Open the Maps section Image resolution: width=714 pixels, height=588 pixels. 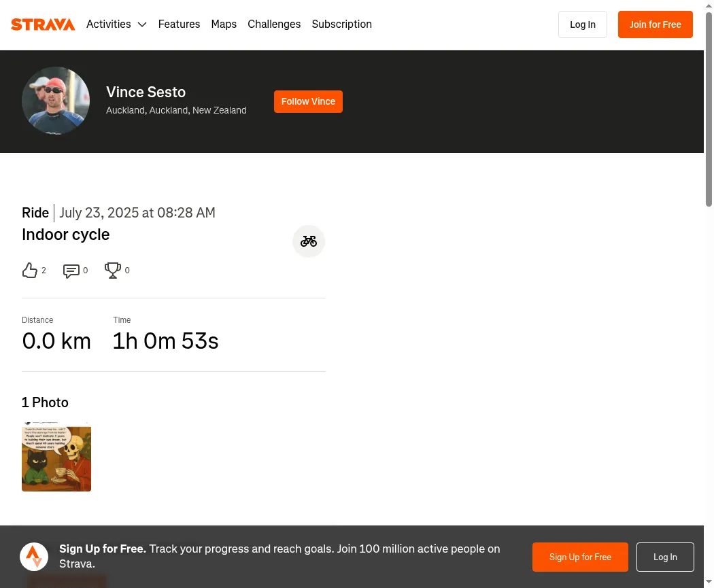[224, 24]
